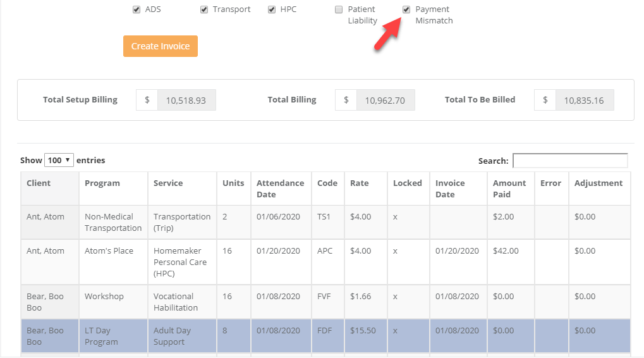This screenshot has width=644, height=358.
Task: Enable the Patient Liability checkbox
Action: pos(339,9)
